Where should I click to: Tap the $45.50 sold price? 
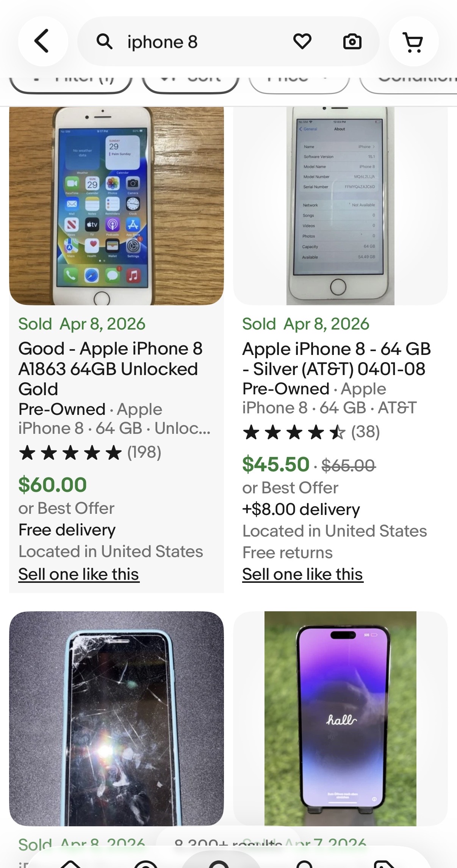pos(276,465)
